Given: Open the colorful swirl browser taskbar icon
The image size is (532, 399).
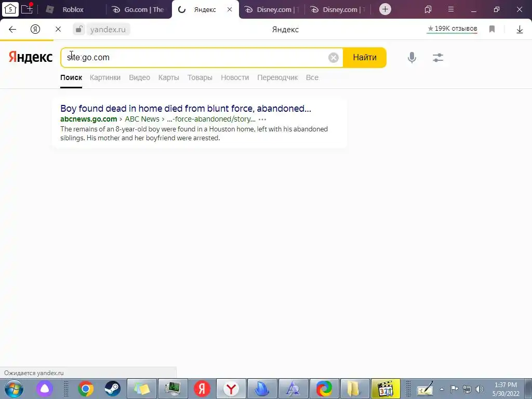Looking at the screenshot, I should point(324,389).
